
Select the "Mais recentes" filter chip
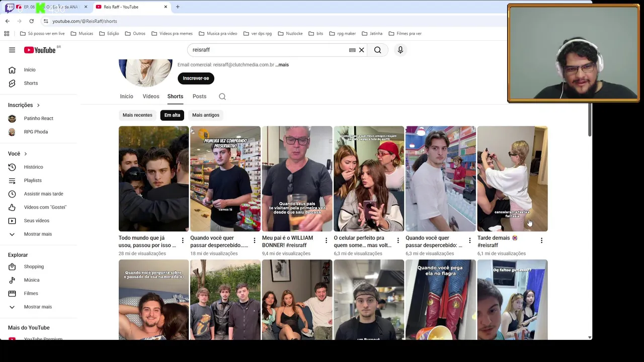click(137, 115)
